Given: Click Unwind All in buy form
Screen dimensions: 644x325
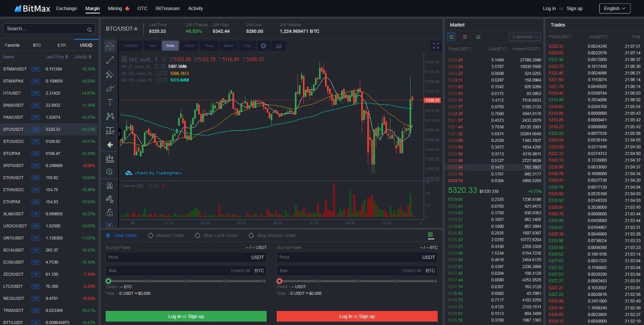Looking at the screenshot, I should coord(240,271).
